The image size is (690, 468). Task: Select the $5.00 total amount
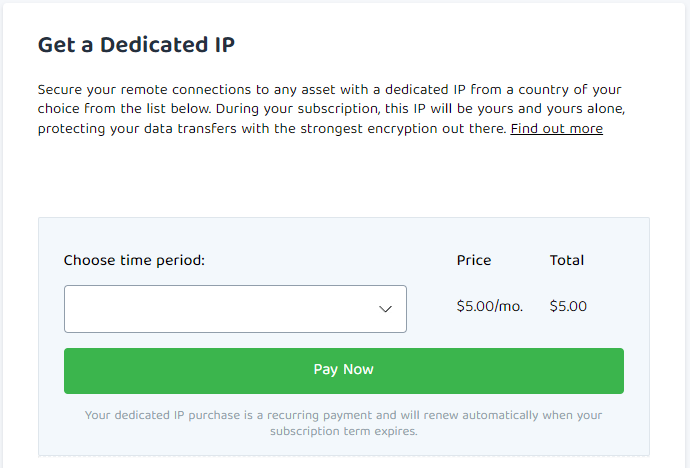pyautogui.click(x=568, y=306)
